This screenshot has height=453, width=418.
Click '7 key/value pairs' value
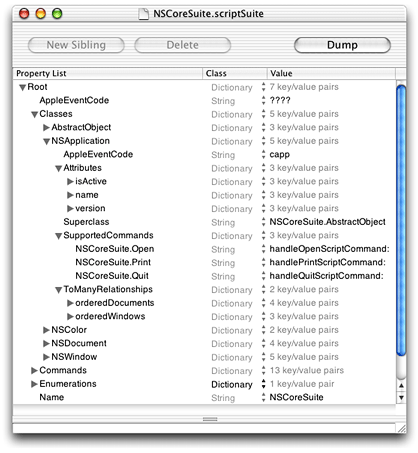[304, 87]
